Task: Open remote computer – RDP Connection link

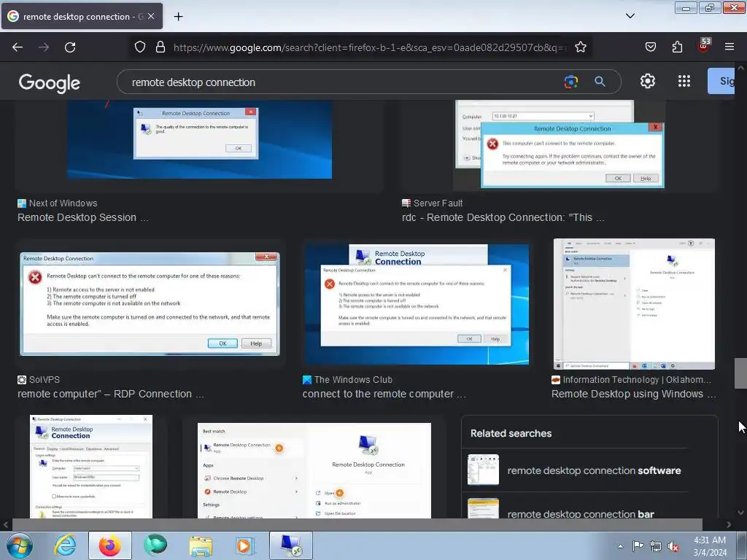Action: (x=111, y=394)
